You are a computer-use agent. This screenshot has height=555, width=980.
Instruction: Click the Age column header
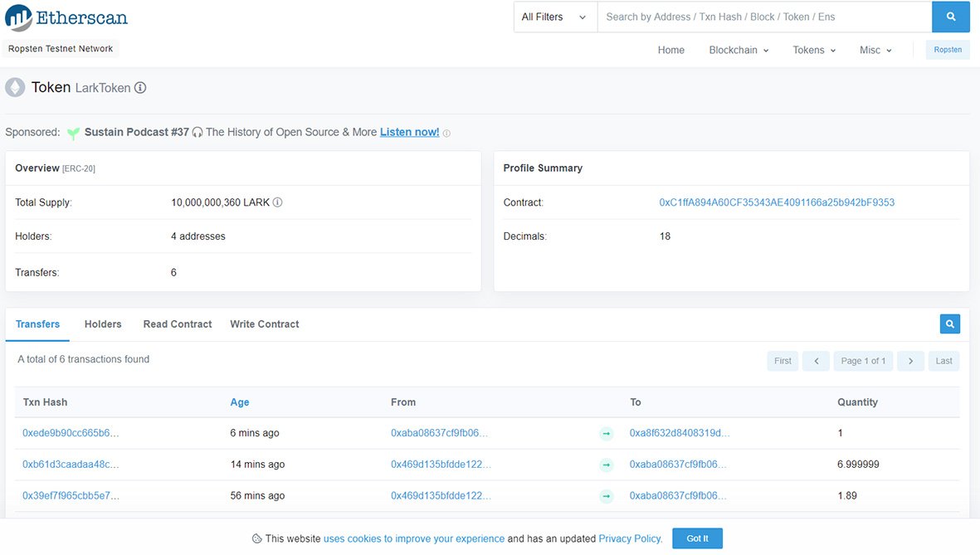pyautogui.click(x=239, y=402)
